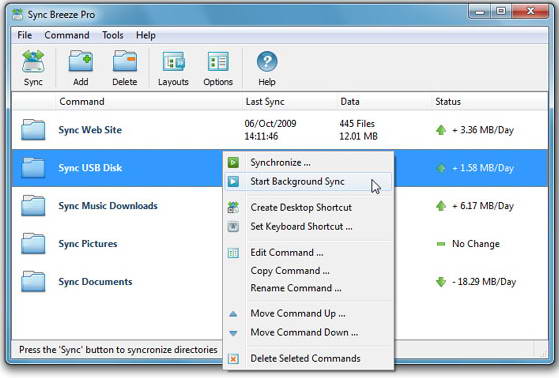Select Delete Seleted Commands menu entry

pos(309,358)
